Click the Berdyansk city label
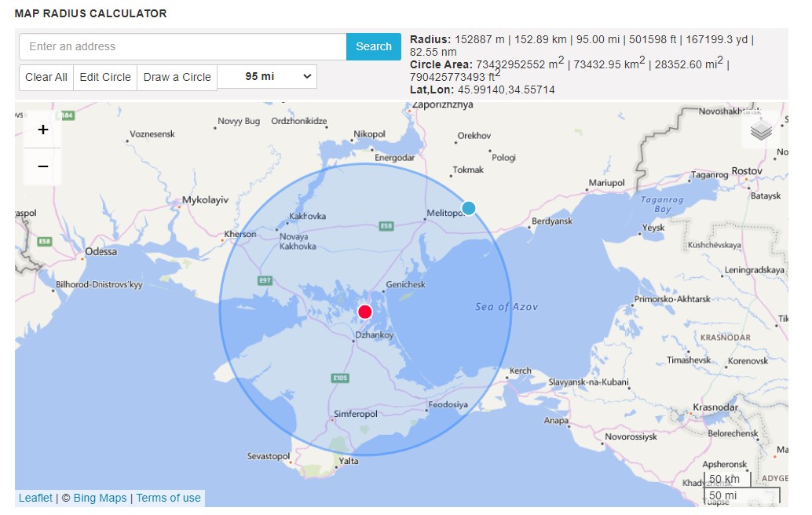 552,221
